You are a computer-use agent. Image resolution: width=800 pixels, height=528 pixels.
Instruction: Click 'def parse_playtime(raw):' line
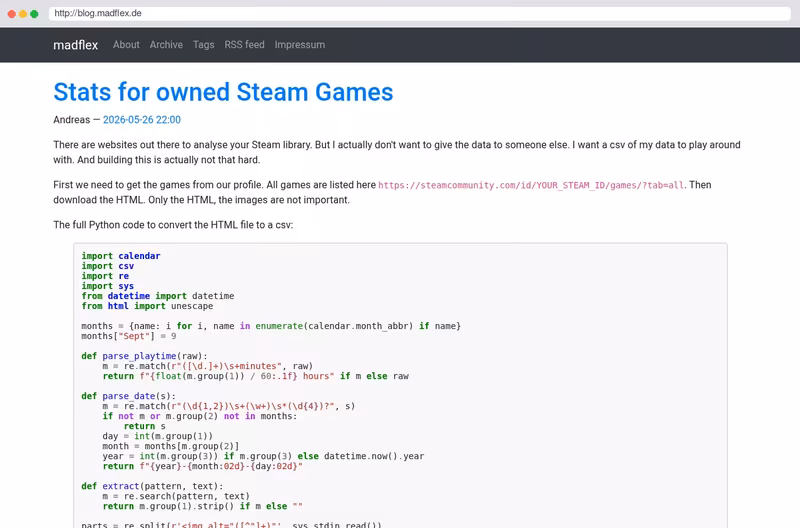(x=144, y=356)
